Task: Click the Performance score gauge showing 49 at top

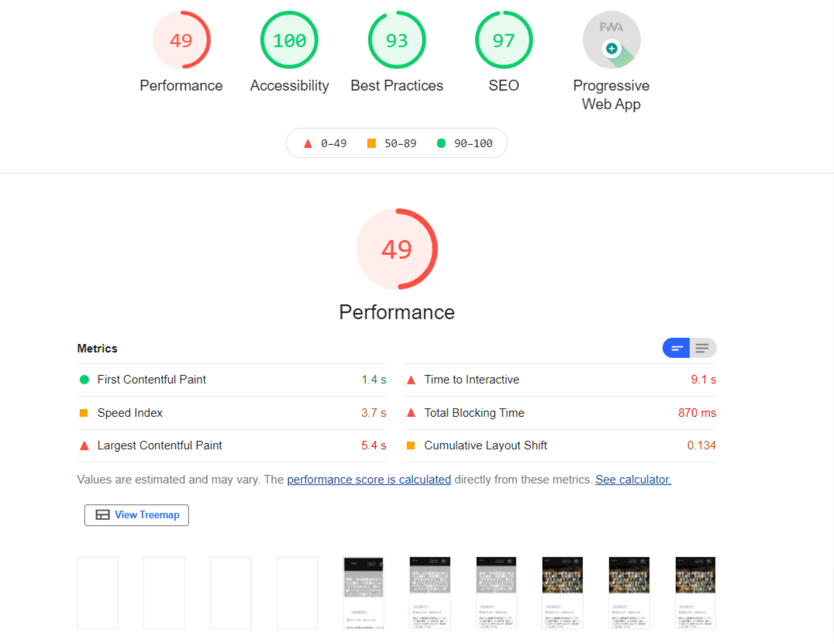Action: (181, 40)
